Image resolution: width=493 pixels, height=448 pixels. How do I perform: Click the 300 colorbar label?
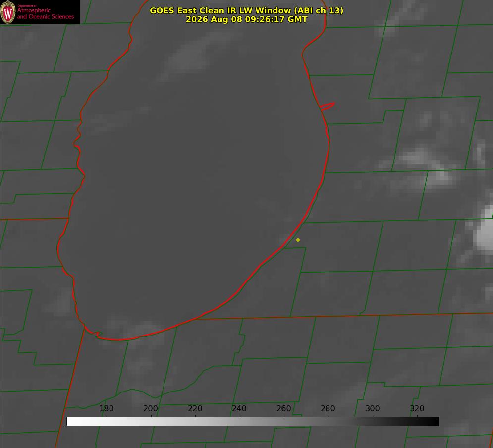[x=373, y=408]
